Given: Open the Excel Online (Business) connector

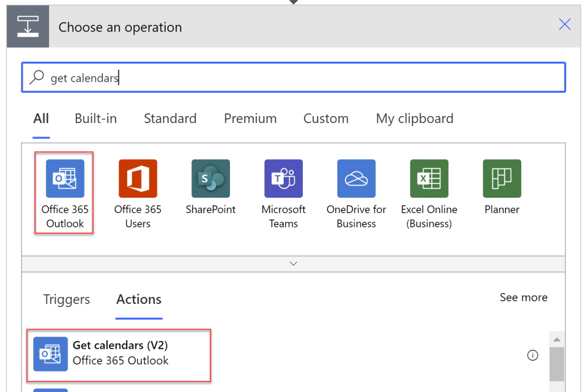Looking at the screenshot, I should tap(429, 187).
